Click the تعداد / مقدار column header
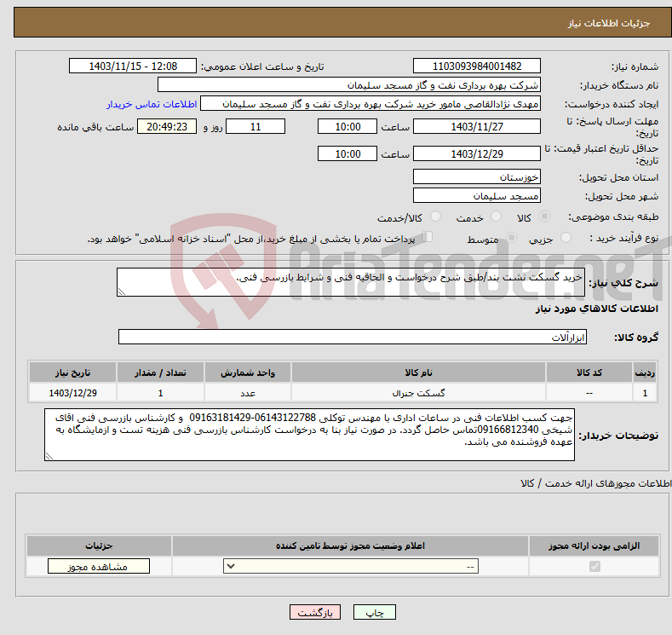The image size is (672, 635). tap(160, 372)
